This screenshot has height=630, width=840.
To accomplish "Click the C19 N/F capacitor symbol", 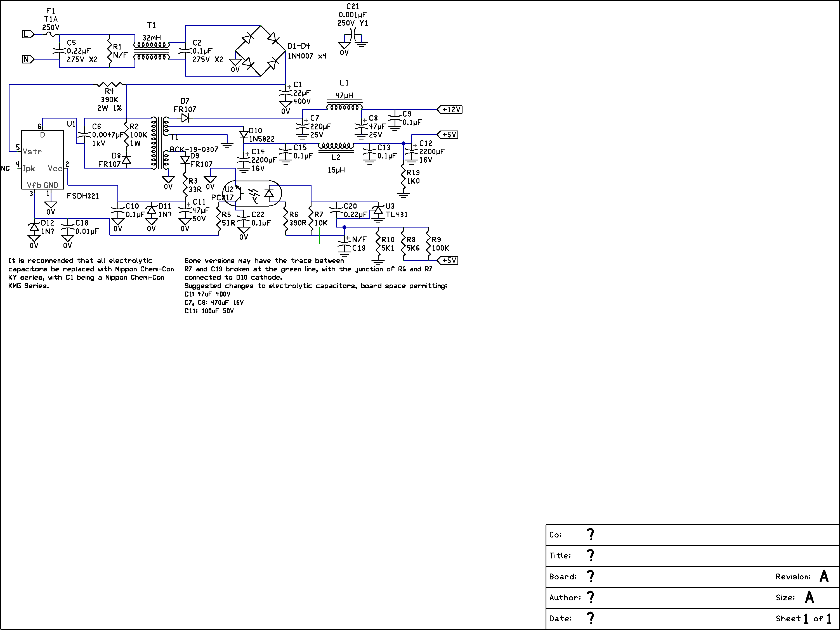I will tap(345, 244).
